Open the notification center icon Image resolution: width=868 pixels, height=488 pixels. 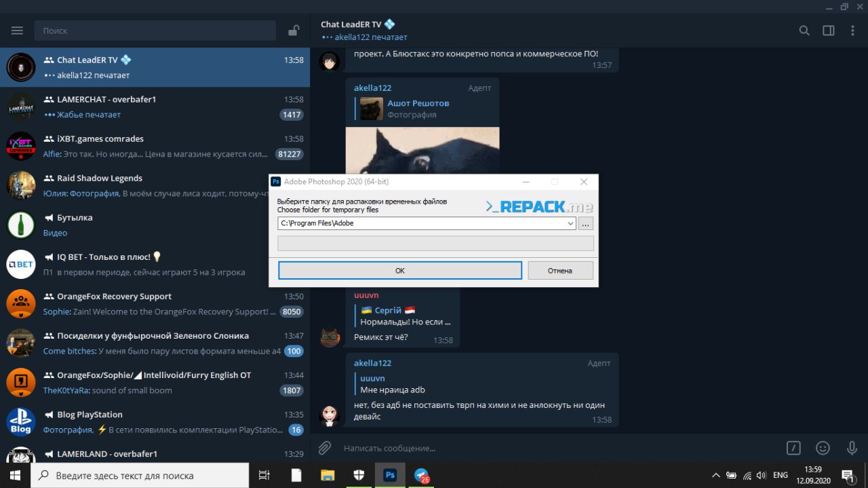tap(847, 475)
